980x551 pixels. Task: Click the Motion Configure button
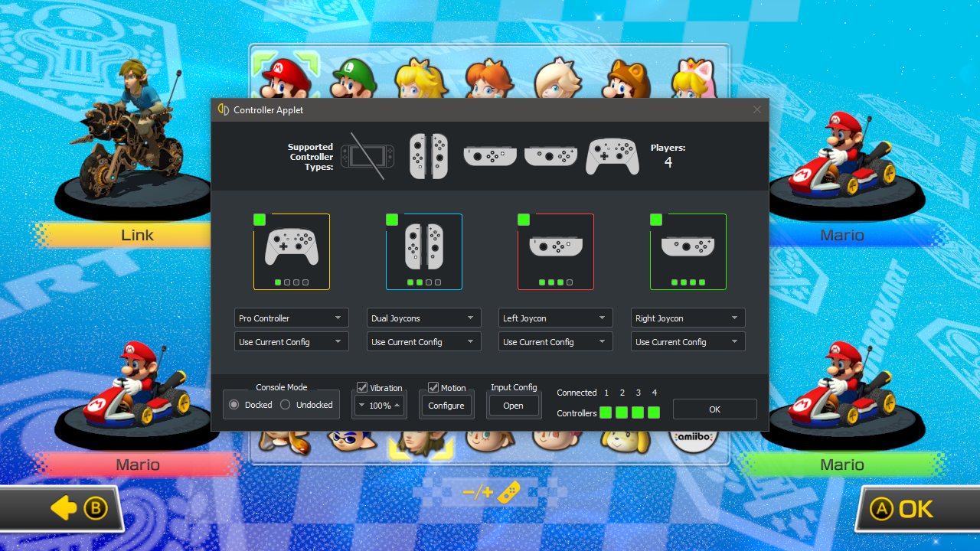(x=446, y=406)
